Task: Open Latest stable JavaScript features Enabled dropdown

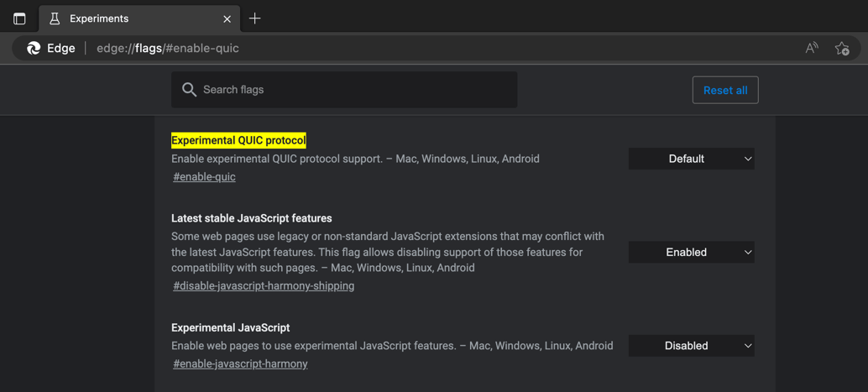Action: pyautogui.click(x=692, y=252)
